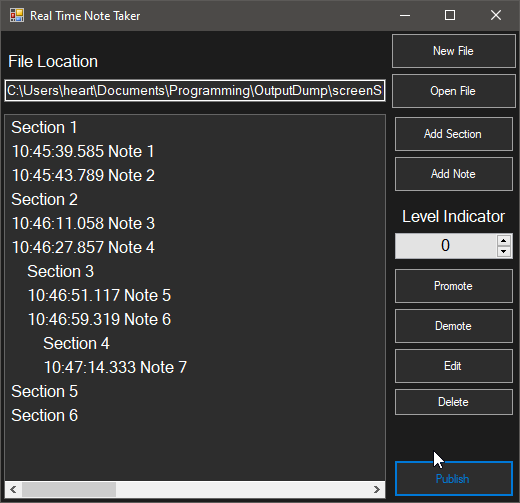The image size is (520, 503).
Task: Select the Section 1 row
Action: [x=195, y=127]
